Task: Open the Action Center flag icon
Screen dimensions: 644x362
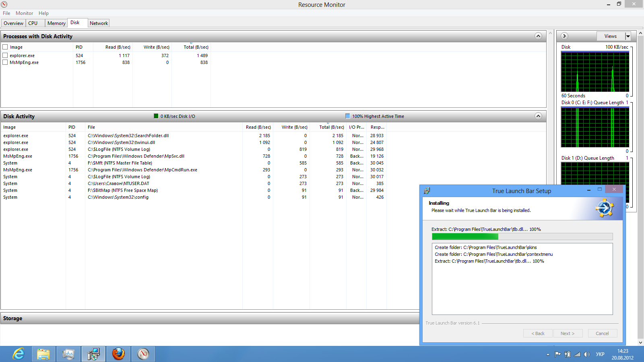Action: point(557,354)
